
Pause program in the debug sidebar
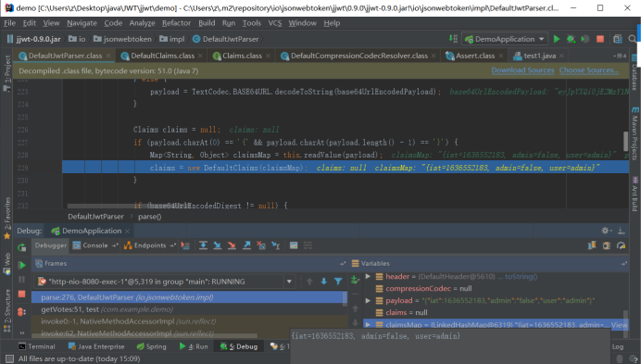[x=21, y=280]
